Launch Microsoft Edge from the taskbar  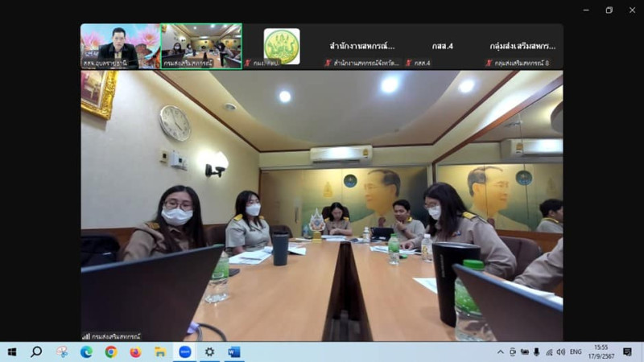pos(86,352)
